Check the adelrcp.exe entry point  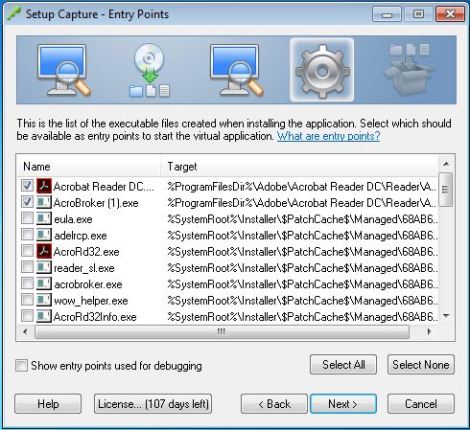coord(27,235)
